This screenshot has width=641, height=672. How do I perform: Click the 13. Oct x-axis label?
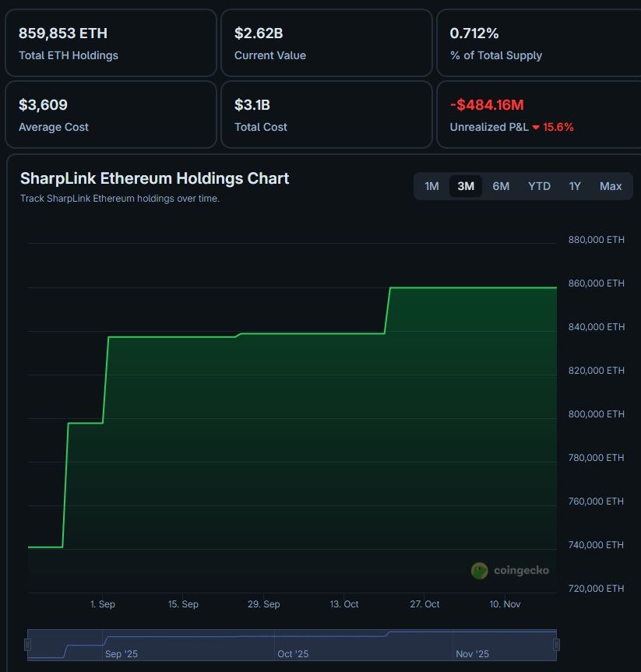point(344,604)
